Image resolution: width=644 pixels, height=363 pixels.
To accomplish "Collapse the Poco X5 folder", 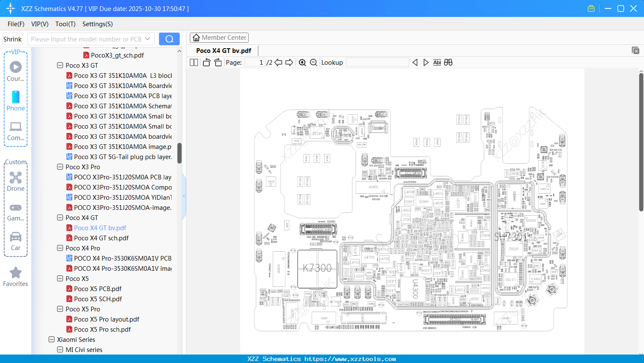I will [x=60, y=279].
